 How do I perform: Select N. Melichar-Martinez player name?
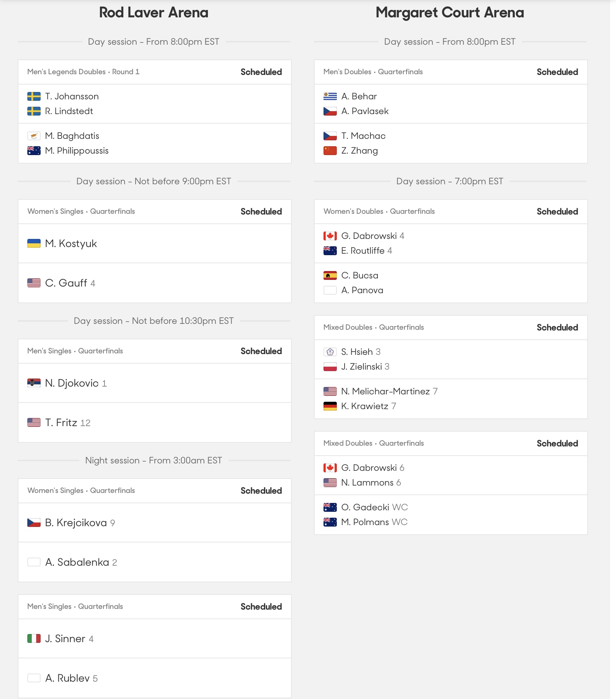point(386,391)
